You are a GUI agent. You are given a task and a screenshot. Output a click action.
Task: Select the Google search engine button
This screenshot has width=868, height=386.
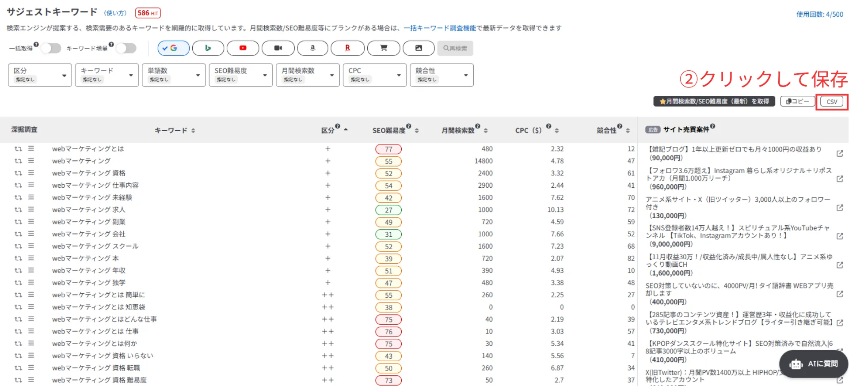[174, 48]
